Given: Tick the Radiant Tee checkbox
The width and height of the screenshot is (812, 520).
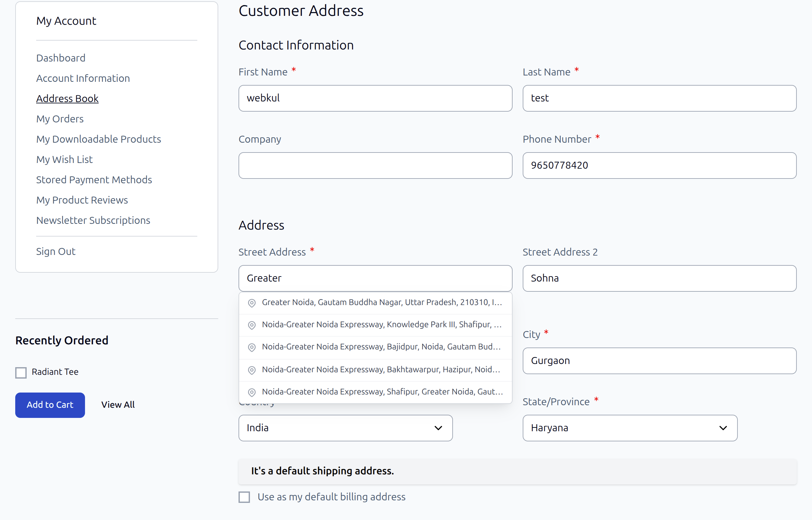Looking at the screenshot, I should point(21,373).
